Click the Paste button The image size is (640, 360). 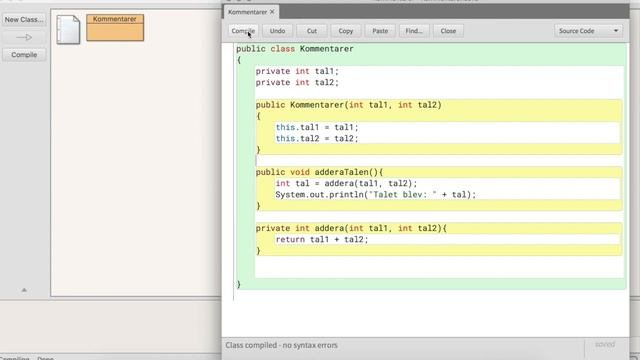(x=380, y=31)
